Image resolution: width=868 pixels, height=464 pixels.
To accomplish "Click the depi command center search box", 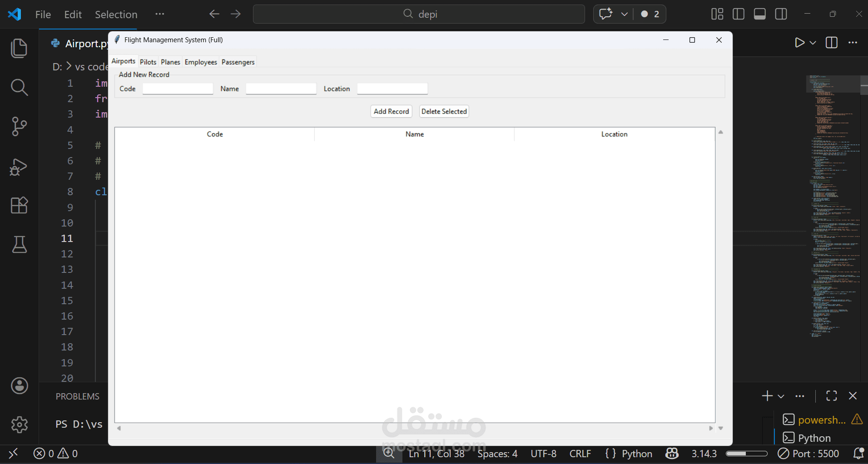I will 419,14.
